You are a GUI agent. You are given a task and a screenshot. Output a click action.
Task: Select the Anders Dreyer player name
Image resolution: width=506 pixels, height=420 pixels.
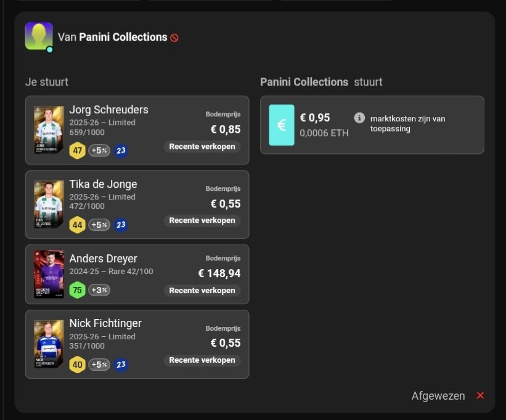[x=103, y=259]
